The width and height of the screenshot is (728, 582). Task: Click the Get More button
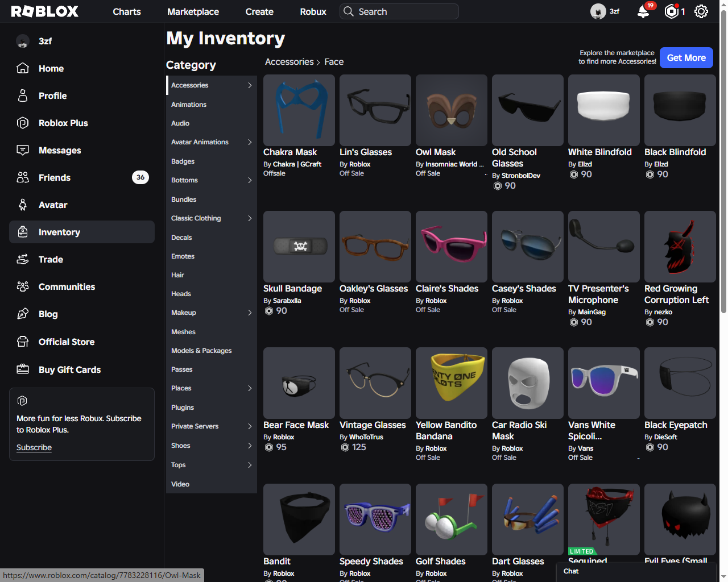click(686, 57)
